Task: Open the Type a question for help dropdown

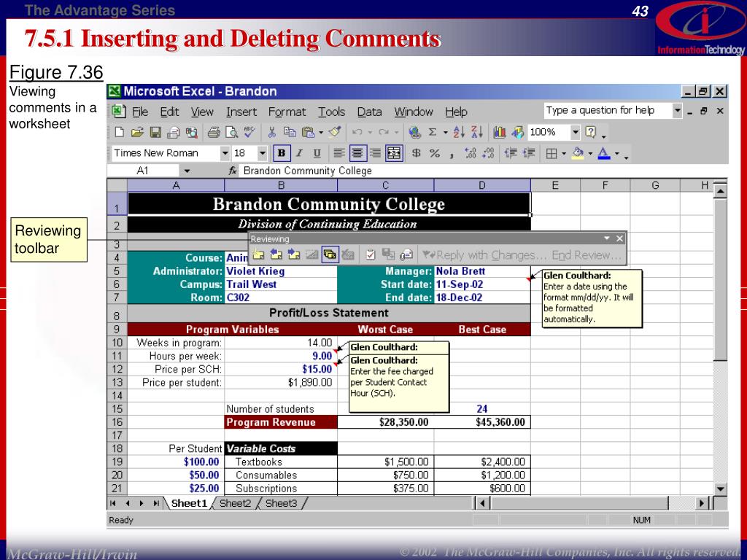Action: (678, 111)
